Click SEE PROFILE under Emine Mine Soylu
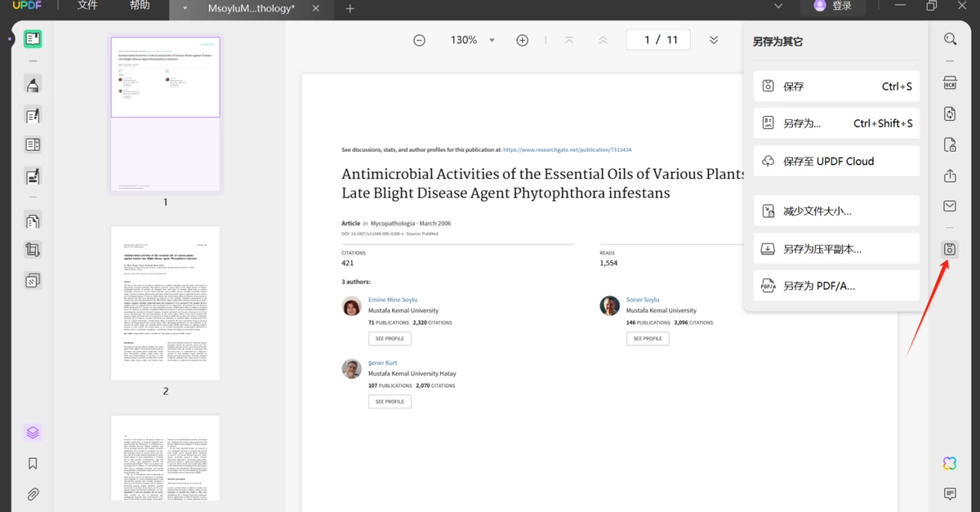 click(x=390, y=338)
